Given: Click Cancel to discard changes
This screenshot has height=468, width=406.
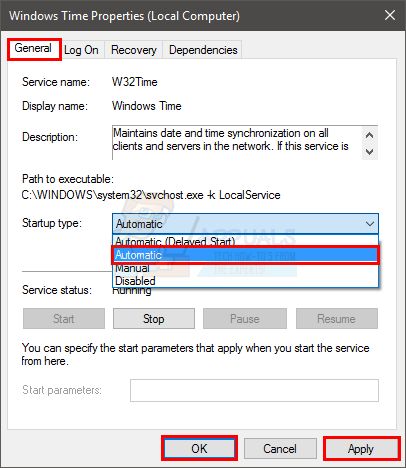Looking at the screenshot, I should [280, 449].
